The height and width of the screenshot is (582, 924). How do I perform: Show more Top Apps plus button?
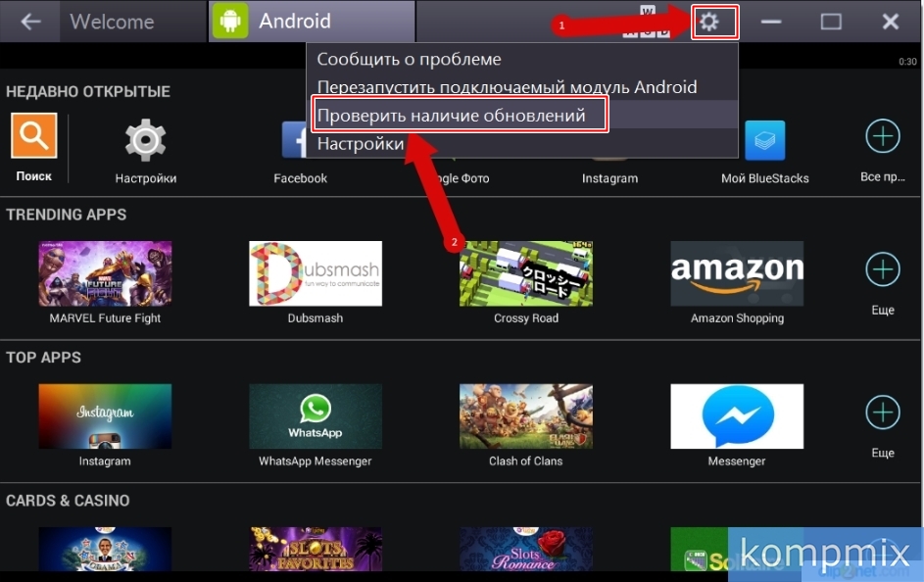coord(883,412)
